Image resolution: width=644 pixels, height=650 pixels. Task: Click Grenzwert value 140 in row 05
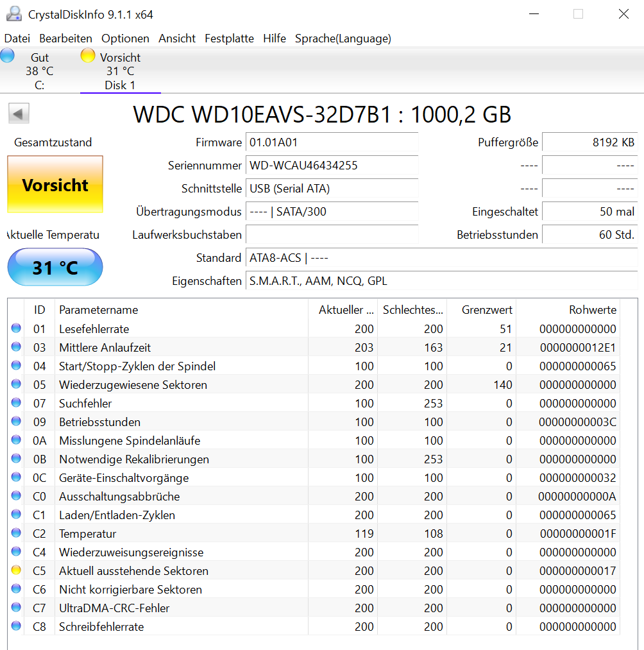point(503,385)
